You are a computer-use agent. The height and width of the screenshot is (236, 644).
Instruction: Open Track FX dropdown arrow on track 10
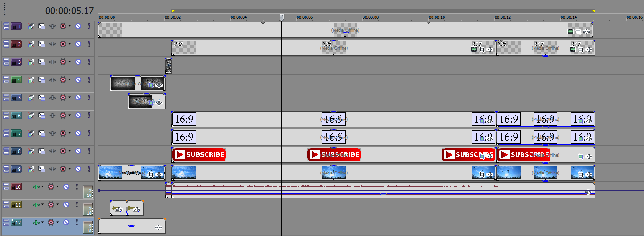(42, 187)
